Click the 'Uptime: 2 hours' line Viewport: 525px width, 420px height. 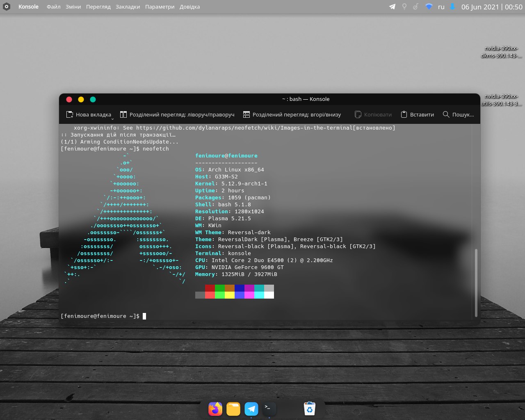point(220,191)
